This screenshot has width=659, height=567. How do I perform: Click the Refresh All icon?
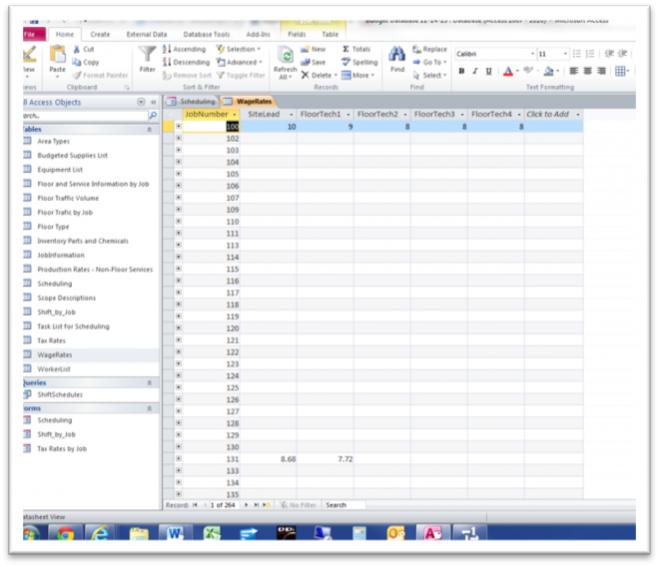[x=285, y=55]
